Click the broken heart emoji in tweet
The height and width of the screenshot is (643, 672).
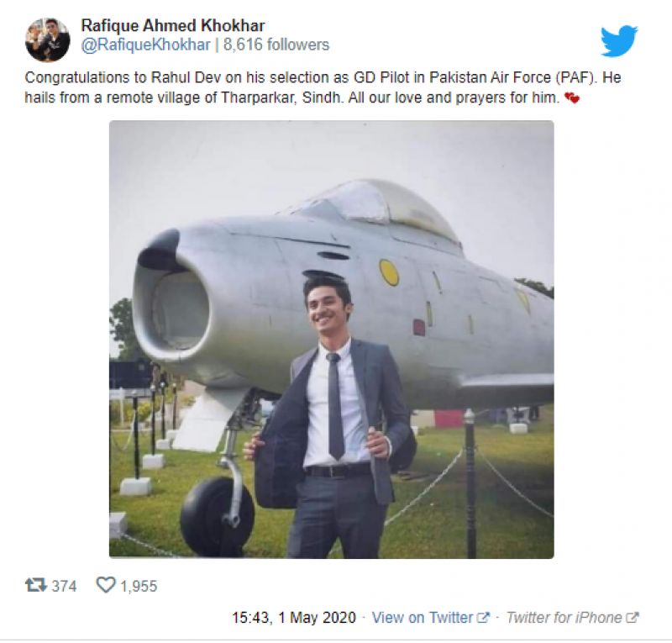(x=572, y=99)
